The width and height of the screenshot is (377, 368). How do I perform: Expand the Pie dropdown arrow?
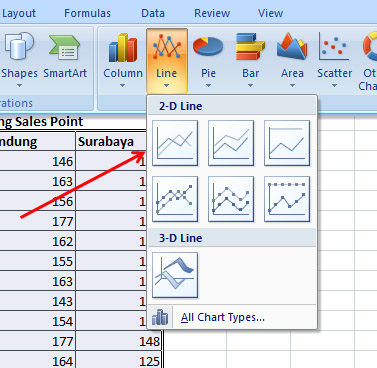click(x=208, y=86)
